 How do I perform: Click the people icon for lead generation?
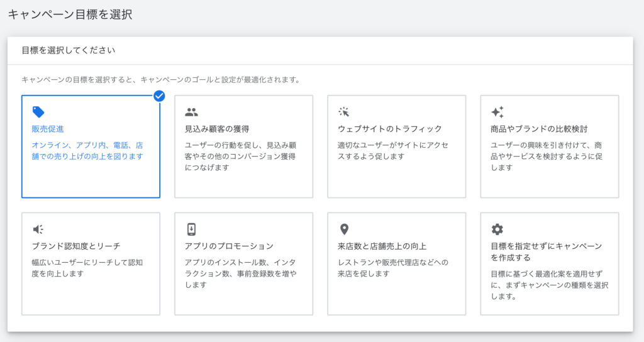[191, 112]
